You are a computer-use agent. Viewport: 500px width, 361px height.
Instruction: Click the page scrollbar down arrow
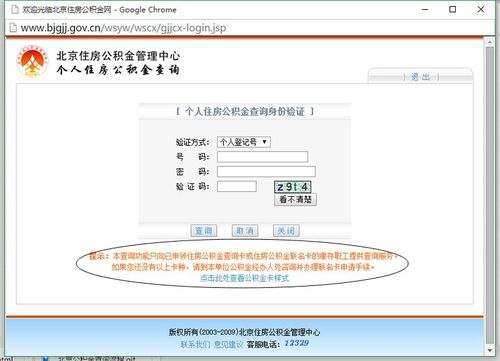click(490, 350)
